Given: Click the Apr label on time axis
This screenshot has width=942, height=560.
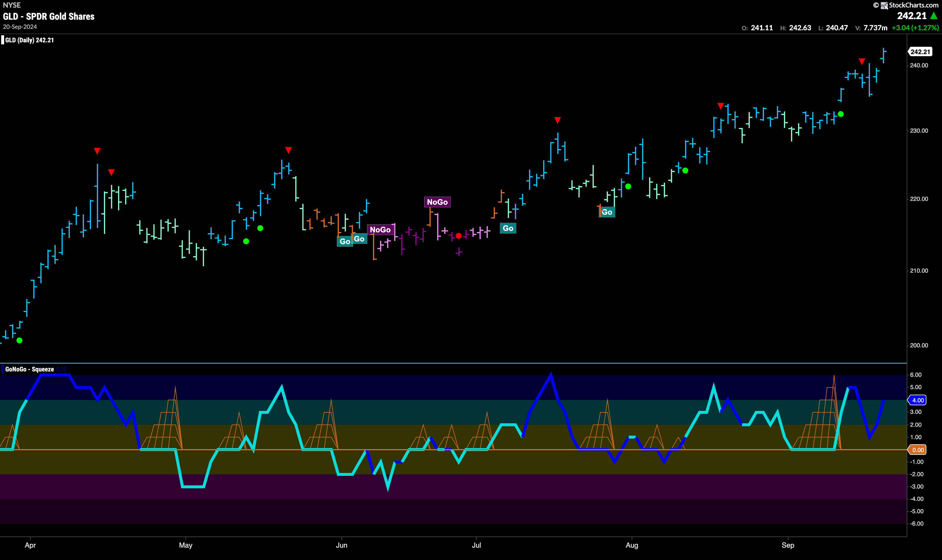Looking at the screenshot, I should pos(30,545).
